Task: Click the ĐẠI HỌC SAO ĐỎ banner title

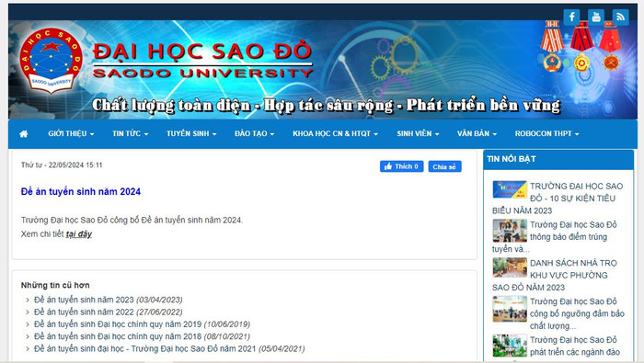Action: click(202, 51)
